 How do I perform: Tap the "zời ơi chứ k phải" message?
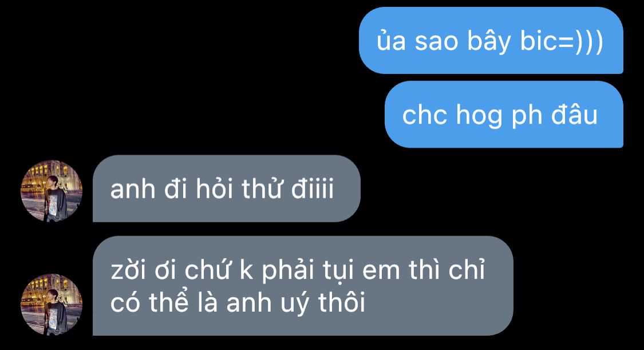(303, 286)
